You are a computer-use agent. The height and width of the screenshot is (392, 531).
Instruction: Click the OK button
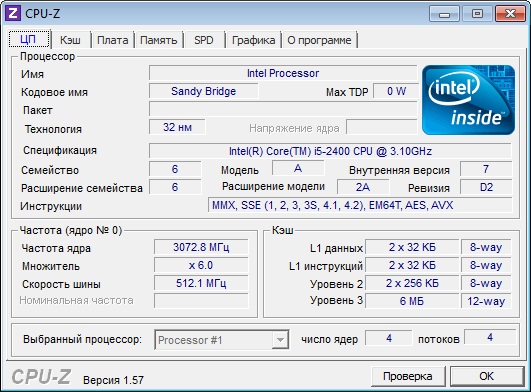487,376
